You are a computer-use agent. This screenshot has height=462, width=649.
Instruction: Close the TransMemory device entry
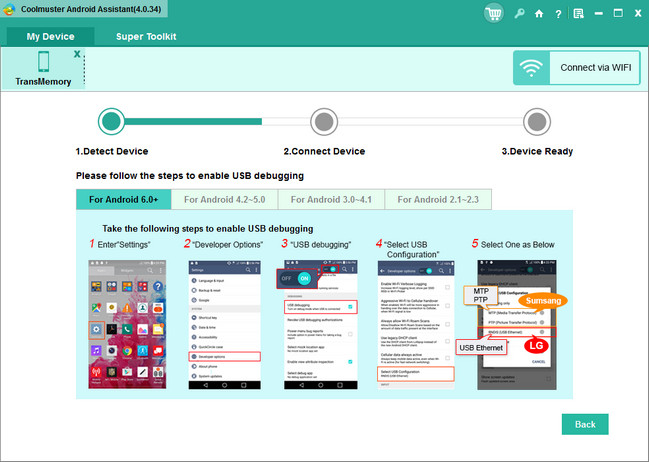[x=77, y=53]
